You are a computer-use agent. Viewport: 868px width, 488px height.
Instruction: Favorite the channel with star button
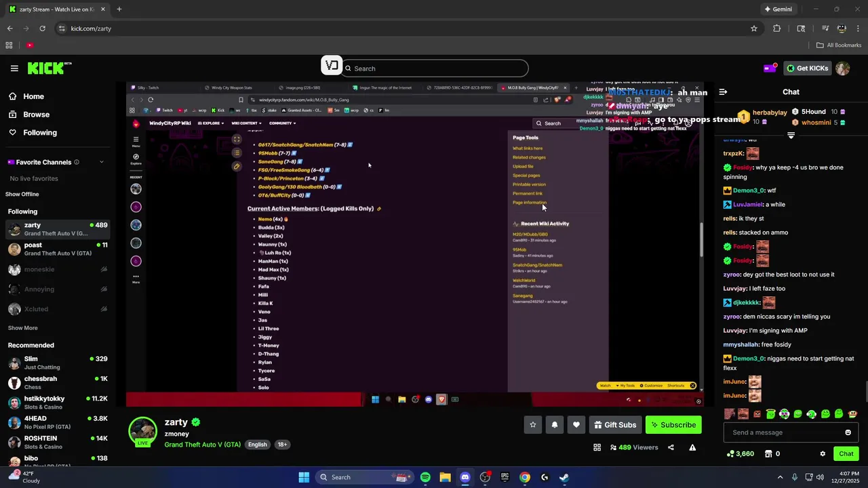[533, 425]
